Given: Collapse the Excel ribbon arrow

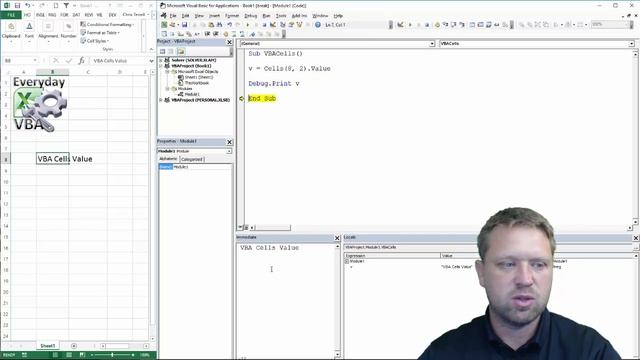Looking at the screenshot, I should click(x=151, y=49).
